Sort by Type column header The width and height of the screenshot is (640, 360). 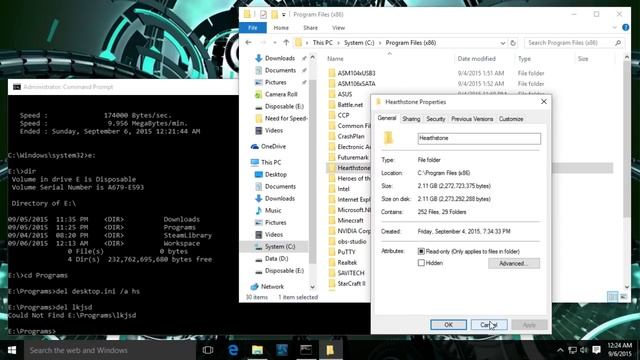point(524,59)
